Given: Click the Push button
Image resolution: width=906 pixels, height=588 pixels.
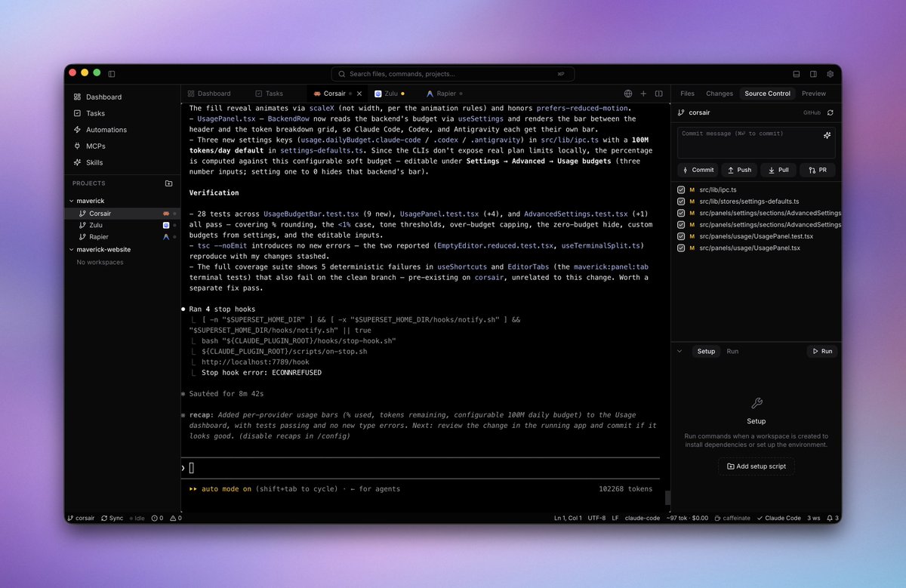Looking at the screenshot, I should [738, 170].
